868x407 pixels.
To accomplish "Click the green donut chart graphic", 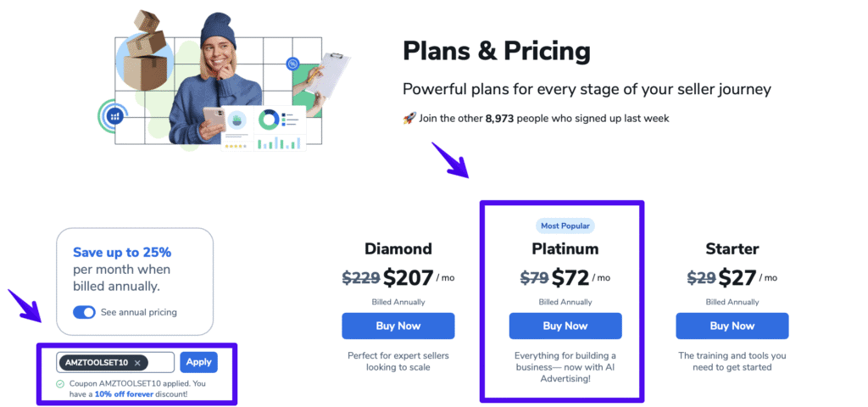I will (x=270, y=120).
